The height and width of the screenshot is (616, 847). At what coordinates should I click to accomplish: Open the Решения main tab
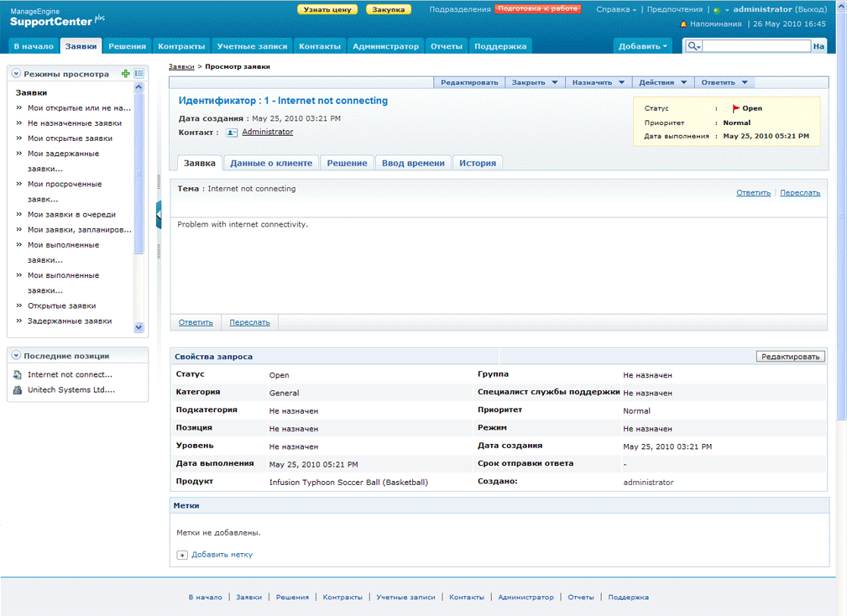[127, 46]
